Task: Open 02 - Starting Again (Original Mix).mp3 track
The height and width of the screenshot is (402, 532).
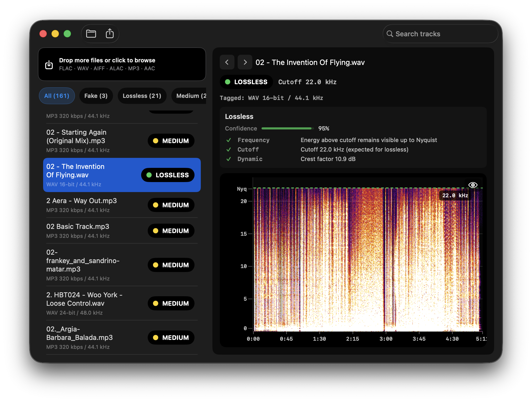Action: point(122,141)
